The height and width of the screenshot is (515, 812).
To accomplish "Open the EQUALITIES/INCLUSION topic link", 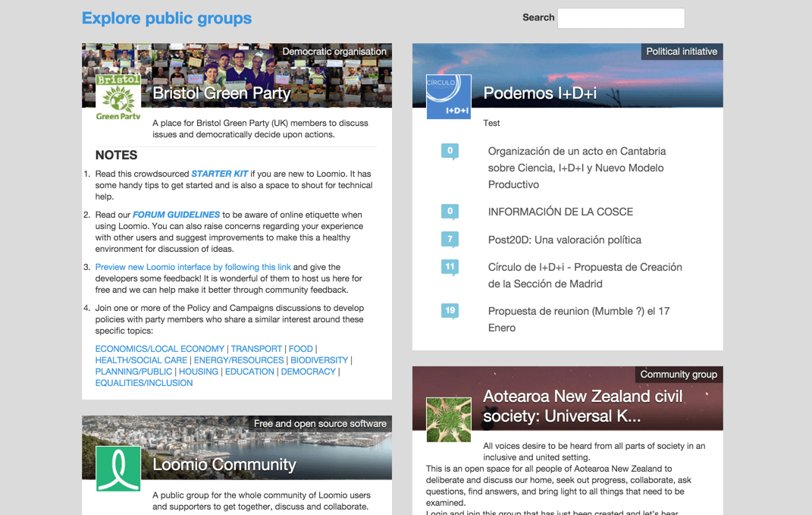I will 144,383.
